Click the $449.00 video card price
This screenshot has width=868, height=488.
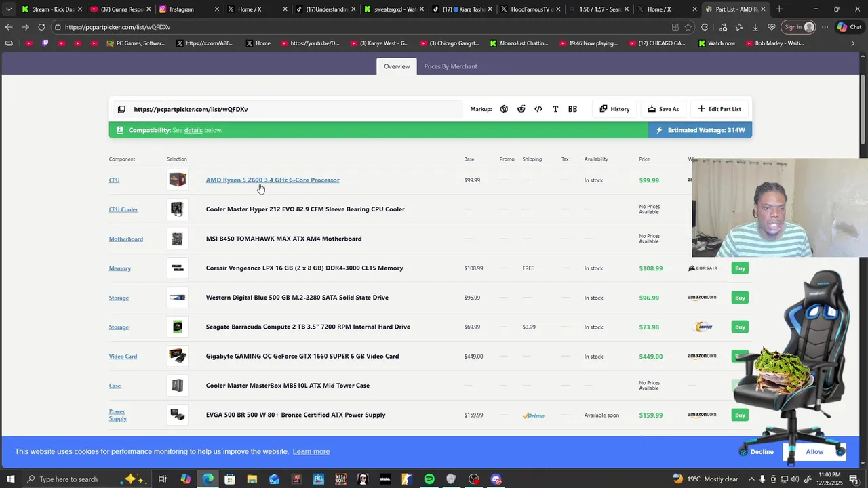click(x=650, y=357)
